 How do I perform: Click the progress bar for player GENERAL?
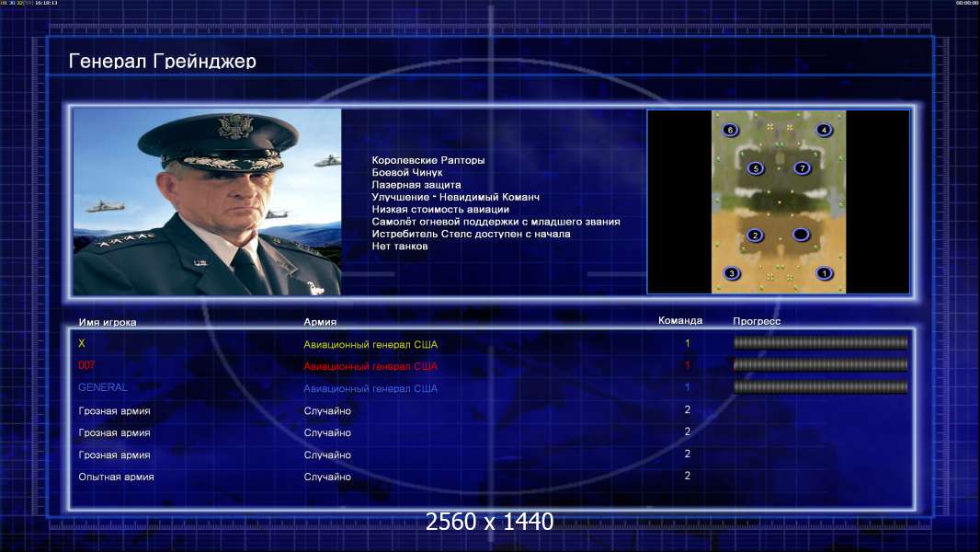821,387
